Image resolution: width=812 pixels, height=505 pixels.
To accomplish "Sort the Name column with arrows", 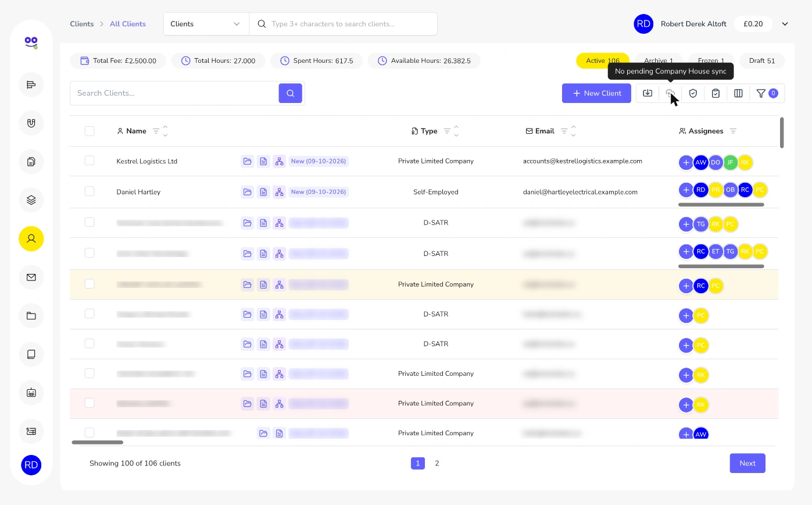I will coord(166,131).
